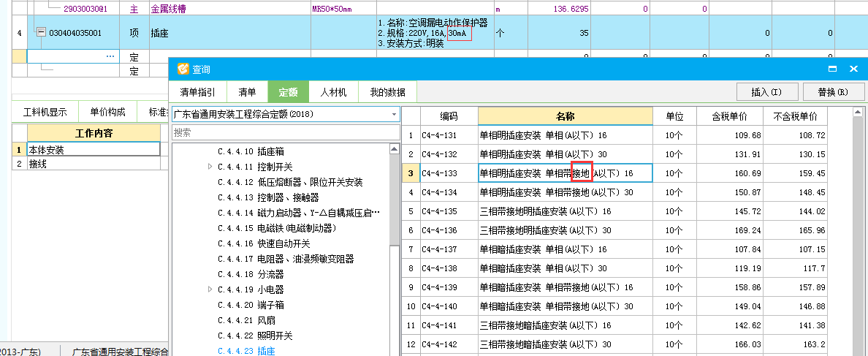Switch to 清单 tab
The height and width of the screenshot is (356, 868).
coord(247,92)
